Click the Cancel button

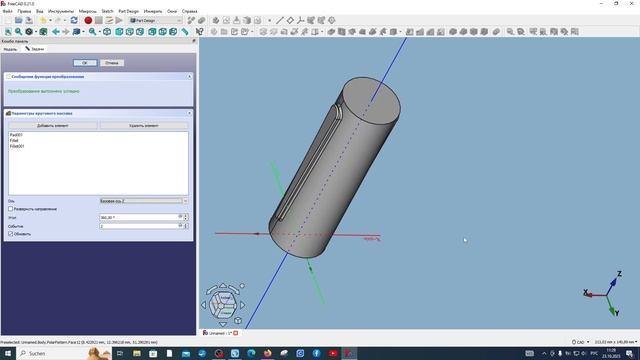click(112, 63)
